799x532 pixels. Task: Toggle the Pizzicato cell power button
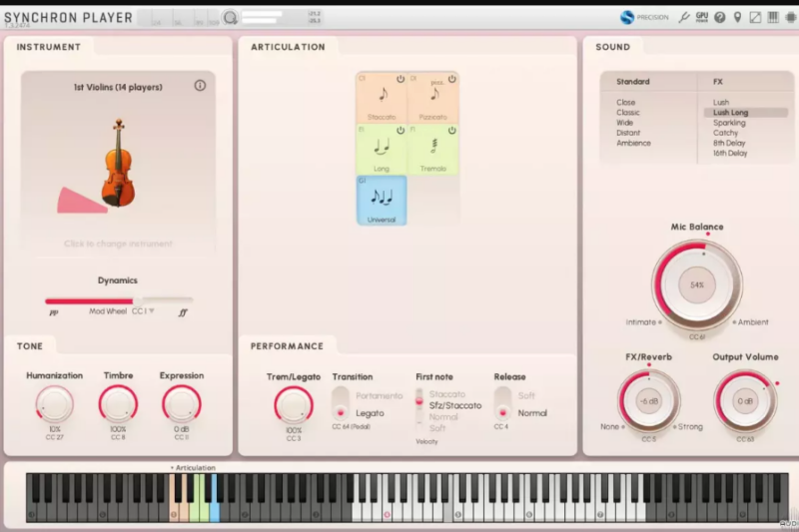click(x=452, y=79)
